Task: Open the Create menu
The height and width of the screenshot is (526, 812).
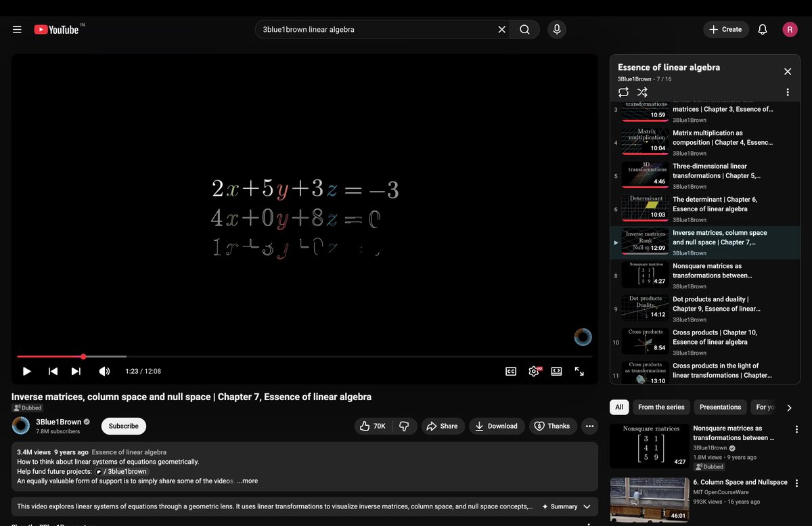Action: (726, 30)
